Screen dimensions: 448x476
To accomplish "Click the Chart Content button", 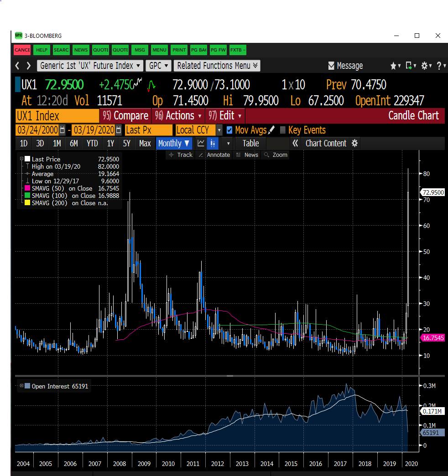I will point(326,143).
